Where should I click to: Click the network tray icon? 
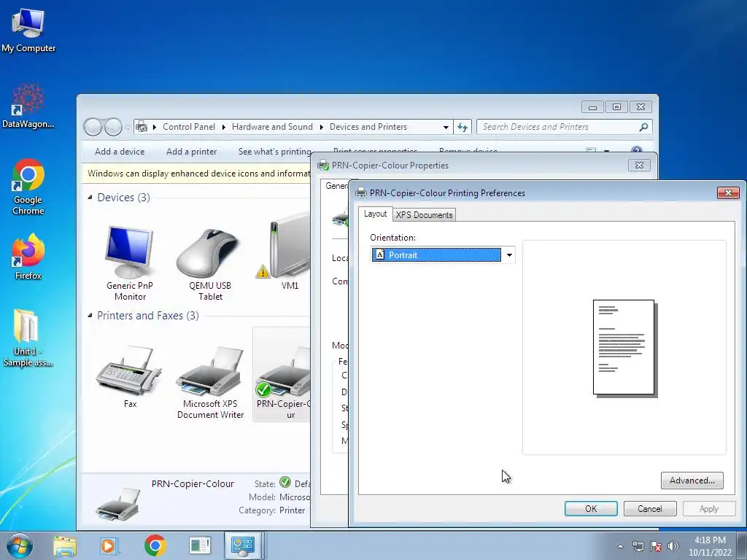tap(638, 546)
